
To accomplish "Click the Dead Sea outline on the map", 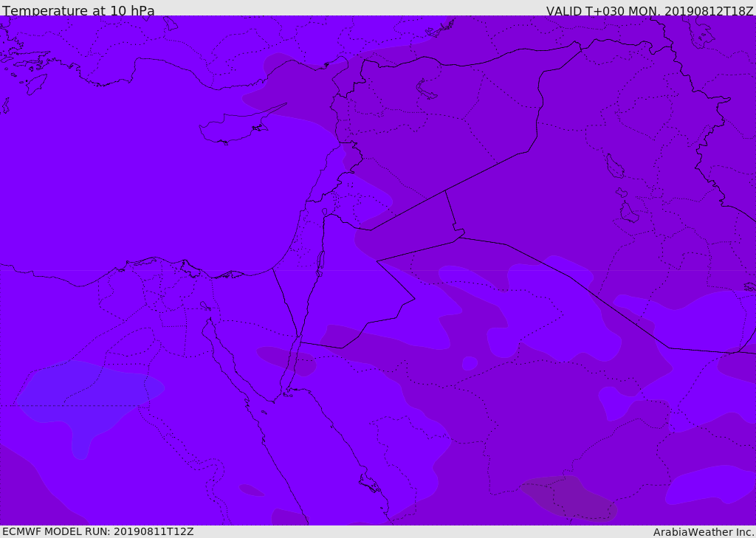I will point(320,263).
